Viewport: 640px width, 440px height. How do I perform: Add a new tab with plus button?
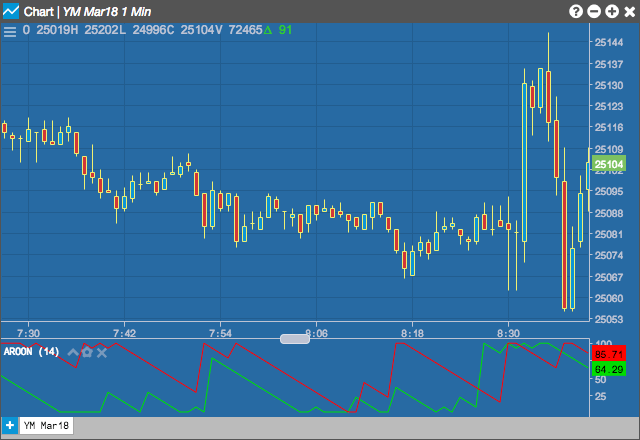click(x=10, y=425)
